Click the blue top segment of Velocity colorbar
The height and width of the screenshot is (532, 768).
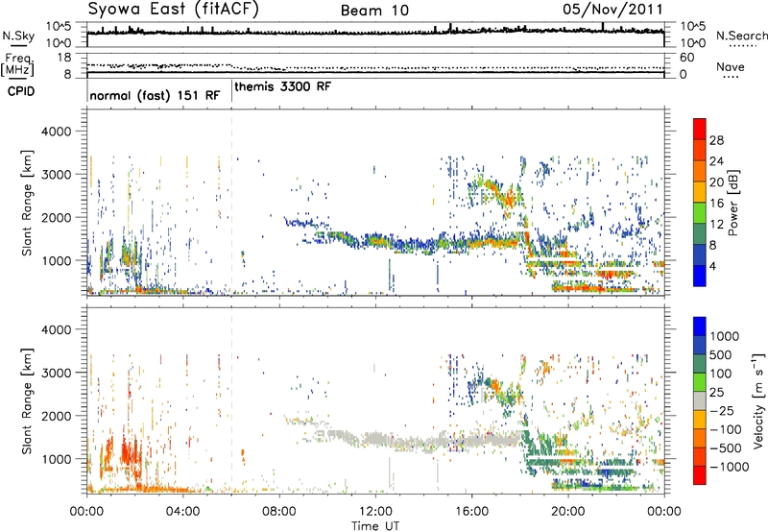coord(700,326)
